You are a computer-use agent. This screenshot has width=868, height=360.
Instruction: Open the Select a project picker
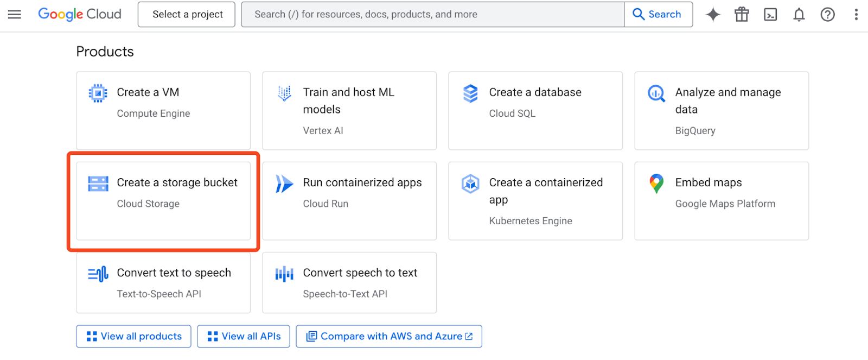[187, 14]
